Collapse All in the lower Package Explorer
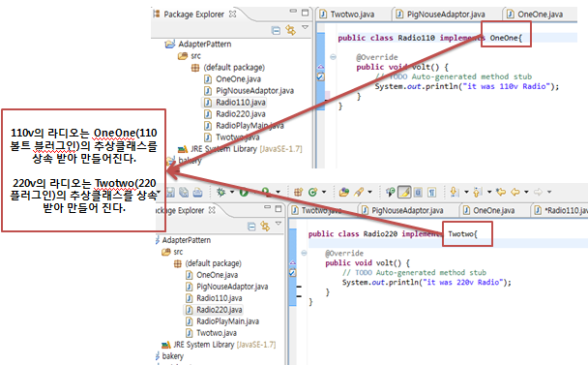 252,227
